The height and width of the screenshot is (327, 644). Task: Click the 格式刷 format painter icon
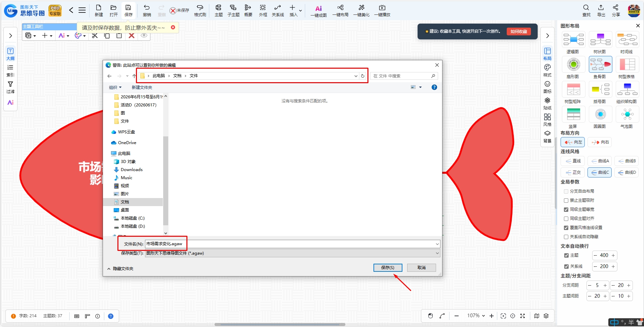(x=200, y=10)
